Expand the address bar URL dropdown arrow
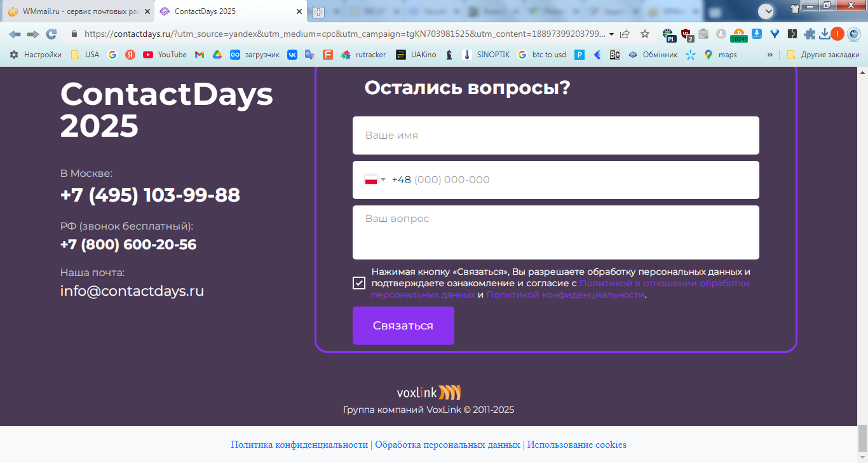 point(611,34)
